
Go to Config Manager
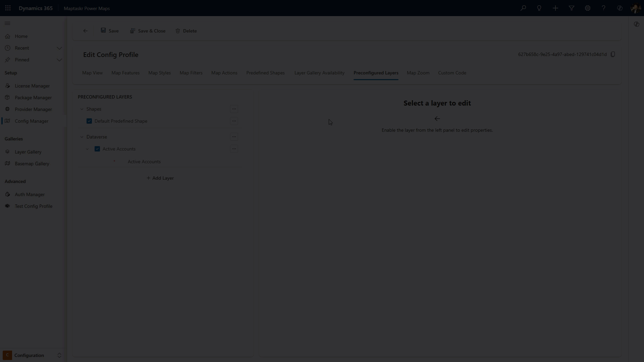click(32, 121)
